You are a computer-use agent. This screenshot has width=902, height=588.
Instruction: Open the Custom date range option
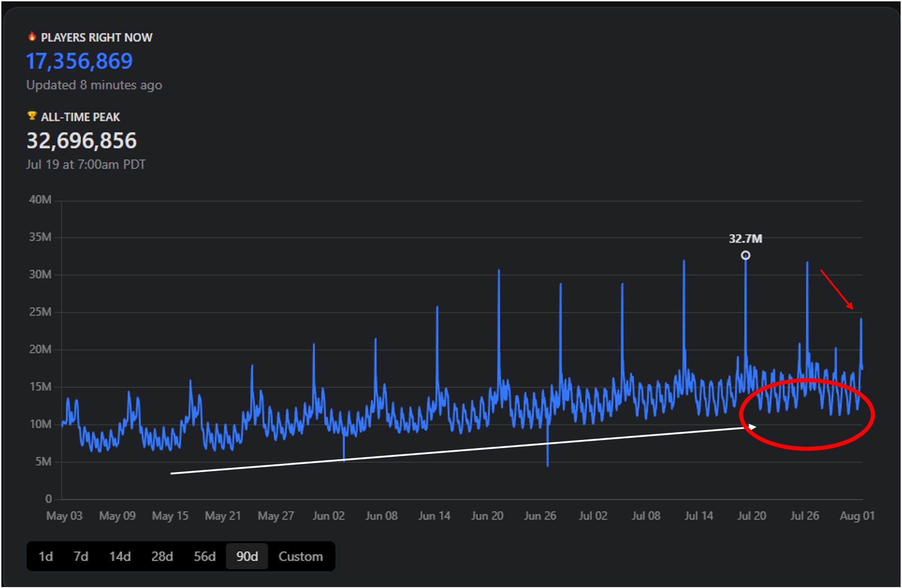[301, 556]
